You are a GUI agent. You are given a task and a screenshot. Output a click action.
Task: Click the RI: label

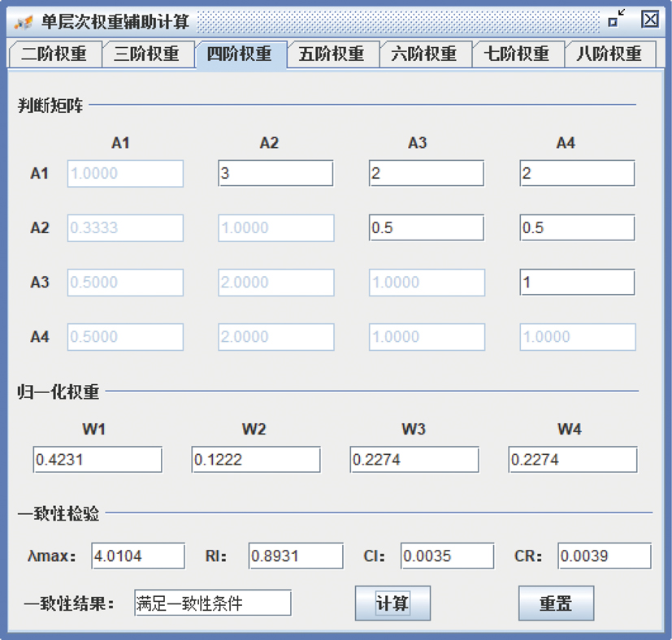pos(215,556)
